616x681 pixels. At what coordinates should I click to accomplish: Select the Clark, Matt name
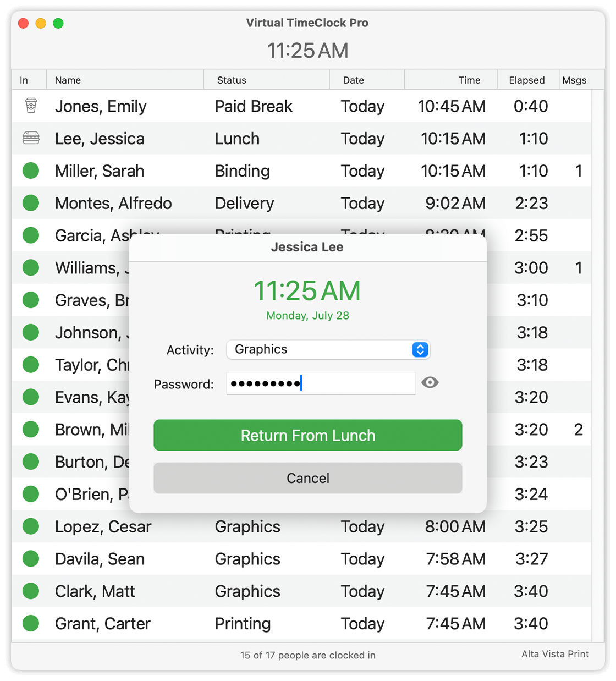point(95,591)
